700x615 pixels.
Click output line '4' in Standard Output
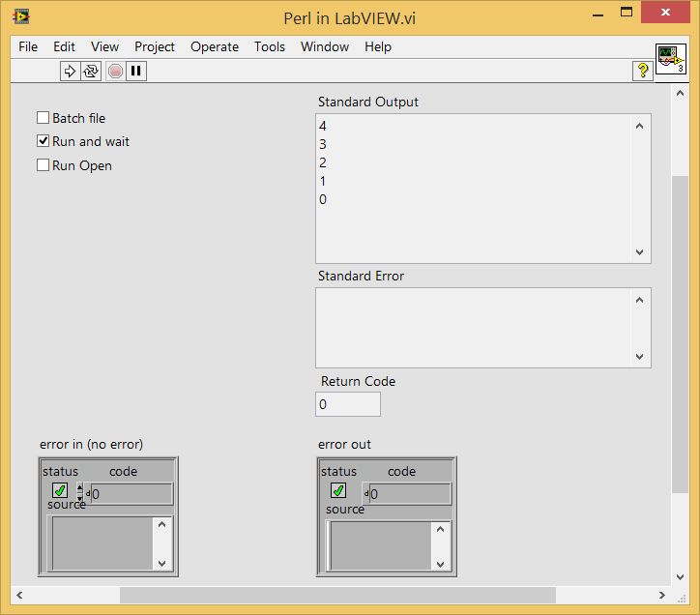[323, 126]
